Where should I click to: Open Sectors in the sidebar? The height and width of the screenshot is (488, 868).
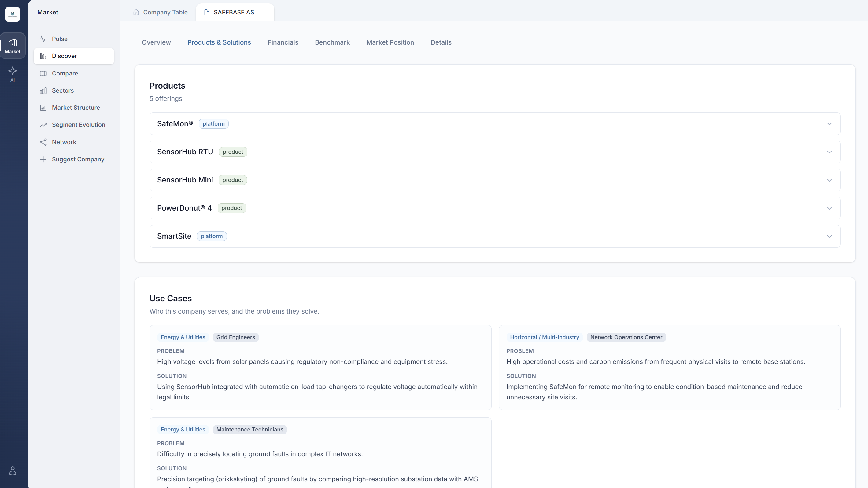pos(74,90)
